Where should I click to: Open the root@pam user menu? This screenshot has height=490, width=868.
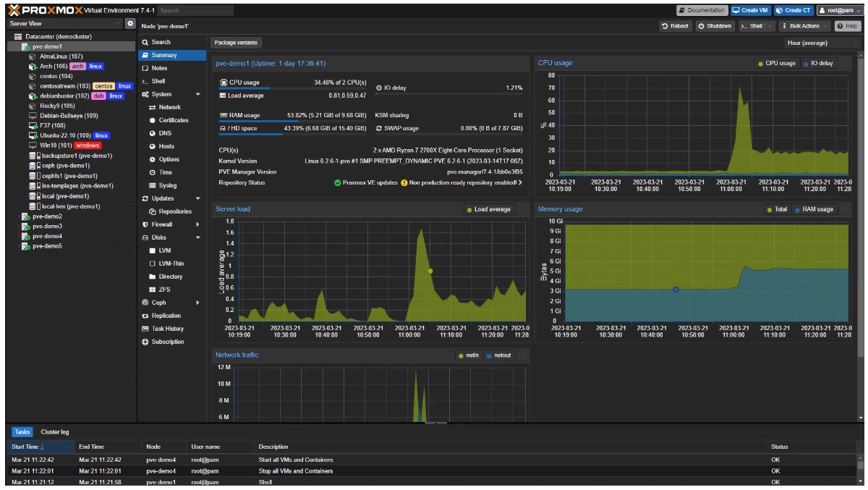(841, 10)
